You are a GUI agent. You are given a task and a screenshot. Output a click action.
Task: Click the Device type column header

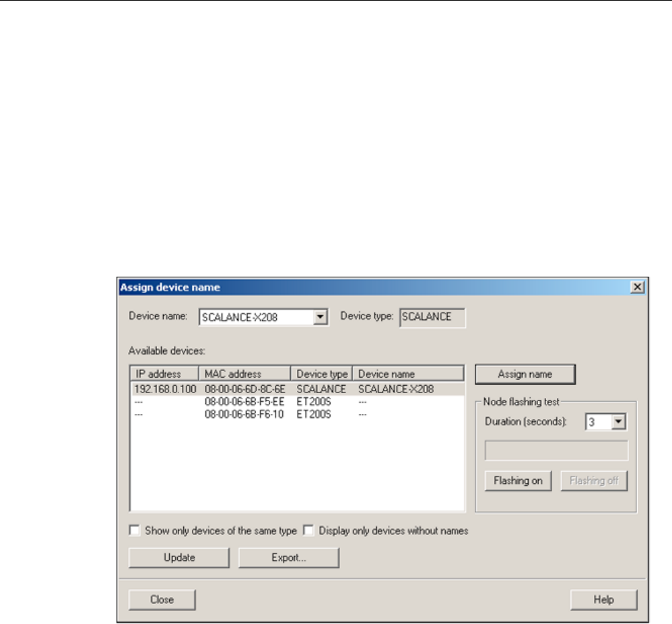(x=321, y=374)
